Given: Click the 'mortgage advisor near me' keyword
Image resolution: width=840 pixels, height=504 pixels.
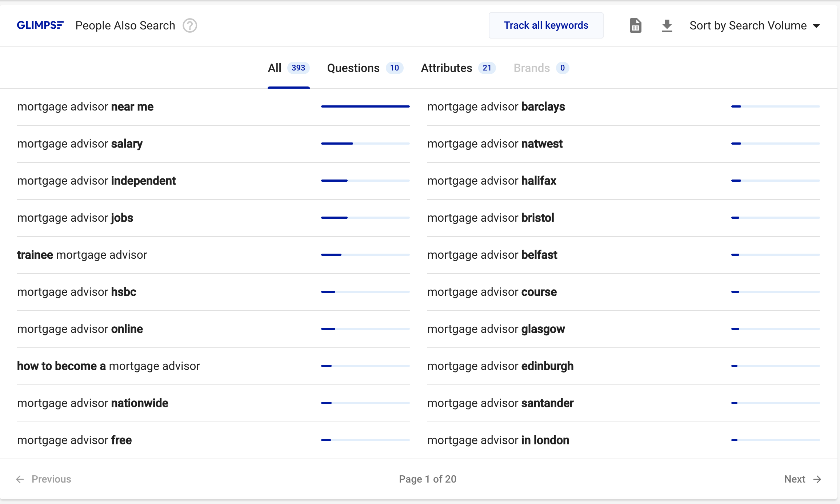Looking at the screenshot, I should [x=85, y=107].
